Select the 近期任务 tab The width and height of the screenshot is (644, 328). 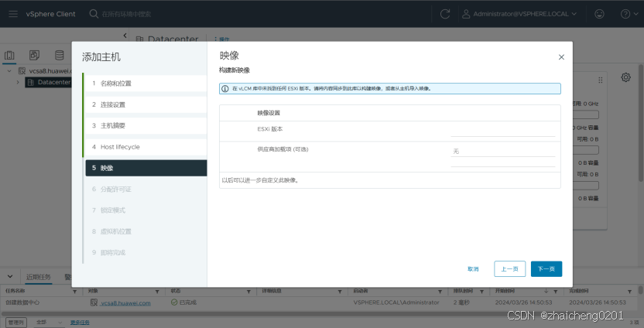[39, 277]
